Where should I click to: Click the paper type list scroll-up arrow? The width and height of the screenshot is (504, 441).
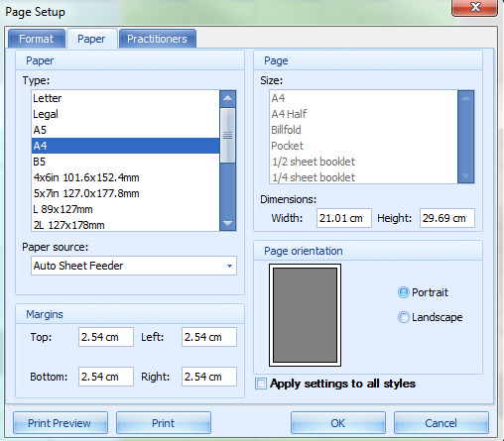coord(227,98)
